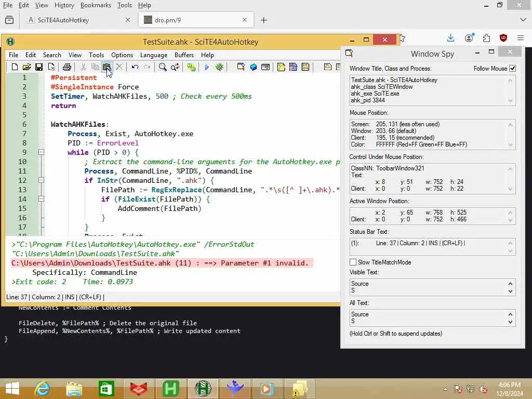Viewport: 532px width, 399px height.
Task: Open the window-with-red-pointer toolbar tool
Action: coord(241,67)
